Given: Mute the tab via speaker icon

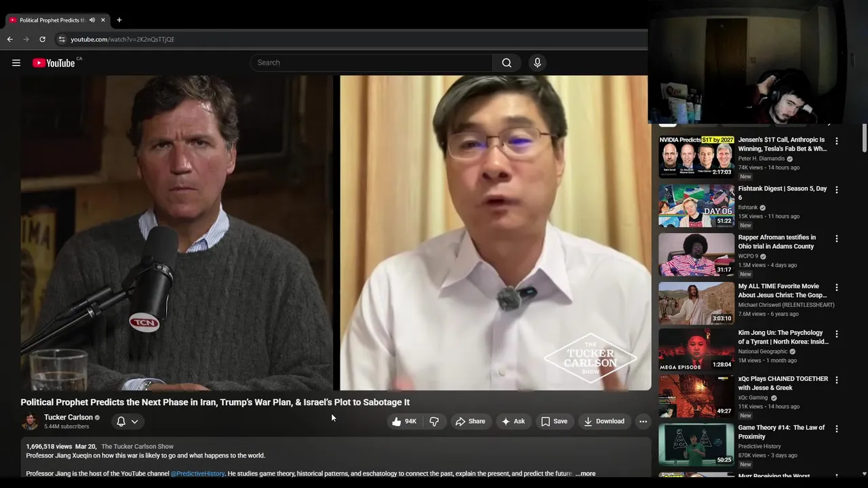Looking at the screenshot, I should point(92,20).
